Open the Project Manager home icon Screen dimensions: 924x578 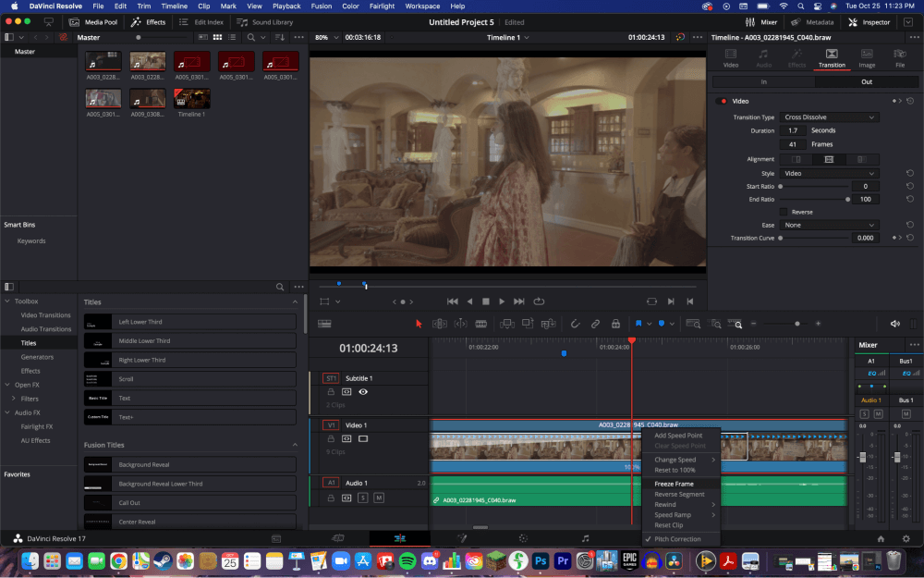tap(881, 539)
